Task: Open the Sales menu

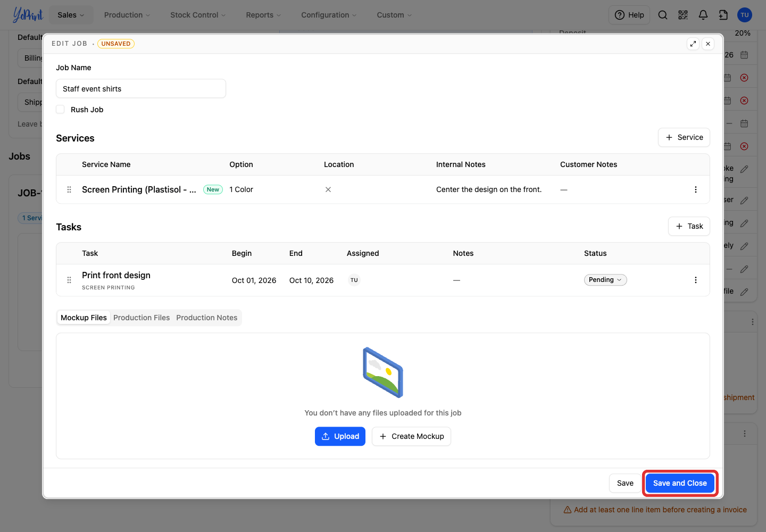Action: 71,15
